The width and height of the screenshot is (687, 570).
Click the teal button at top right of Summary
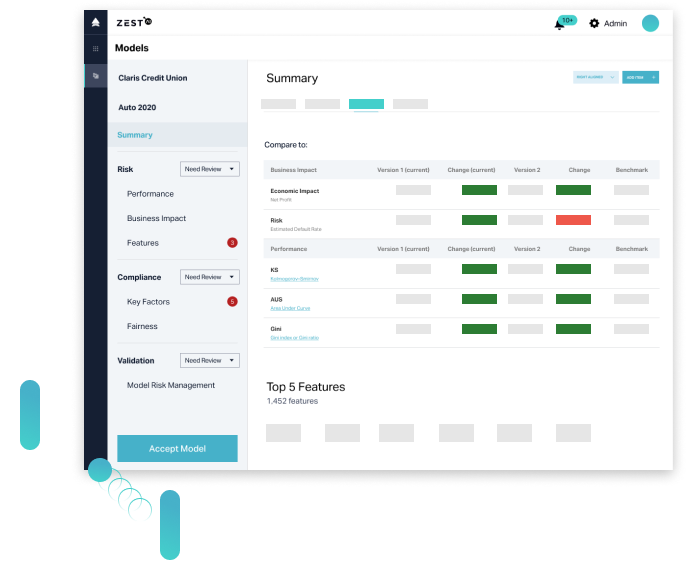pyautogui.click(x=640, y=77)
